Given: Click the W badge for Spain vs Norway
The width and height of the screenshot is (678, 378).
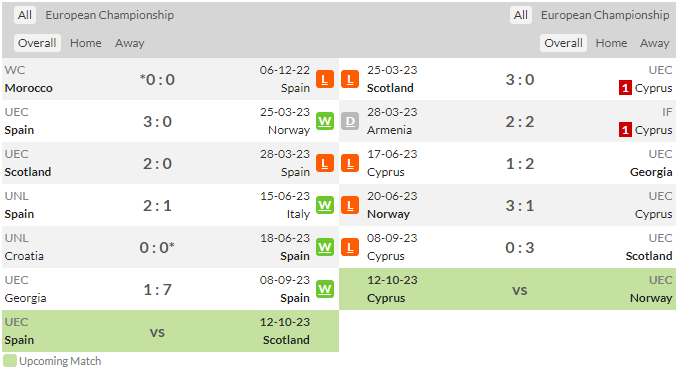Looking at the screenshot, I should pyautogui.click(x=325, y=121).
